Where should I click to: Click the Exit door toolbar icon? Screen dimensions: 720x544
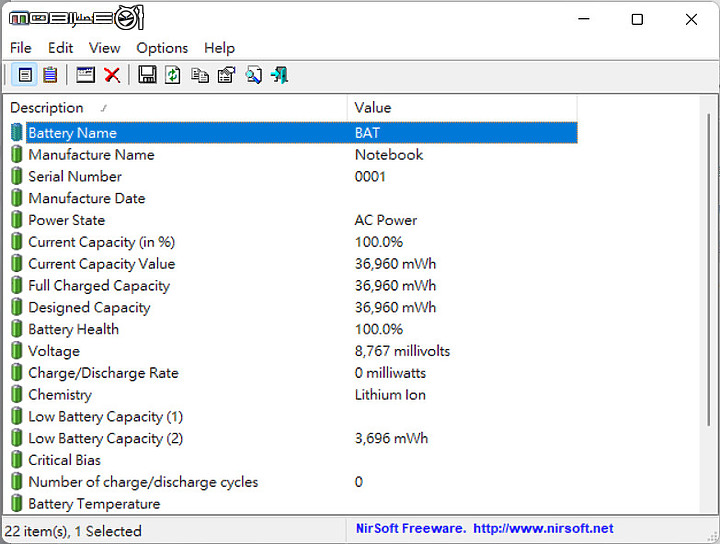pos(279,75)
